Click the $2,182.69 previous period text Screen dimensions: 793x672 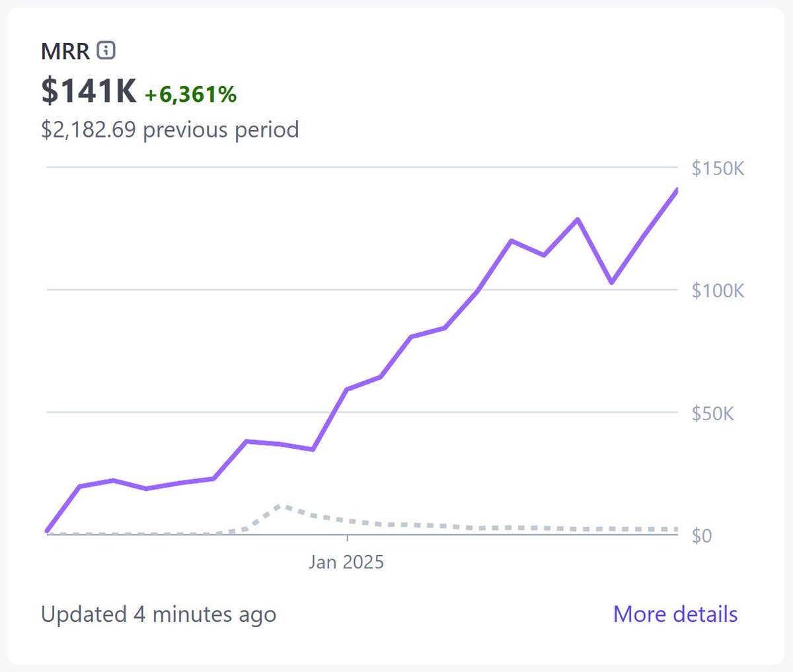pos(170,130)
